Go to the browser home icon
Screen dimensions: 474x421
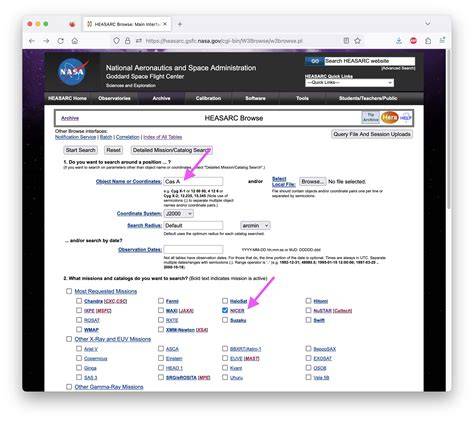tap(75, 41)
